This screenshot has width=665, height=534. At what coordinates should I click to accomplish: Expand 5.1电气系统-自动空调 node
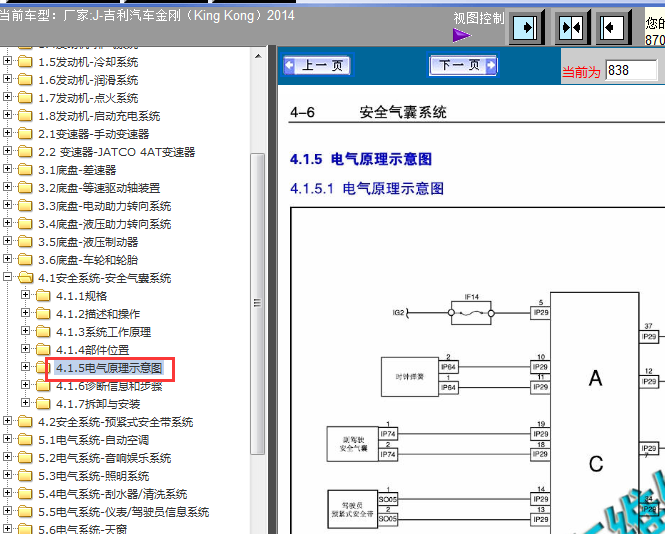pyautogui.click(x=7, y=439)
